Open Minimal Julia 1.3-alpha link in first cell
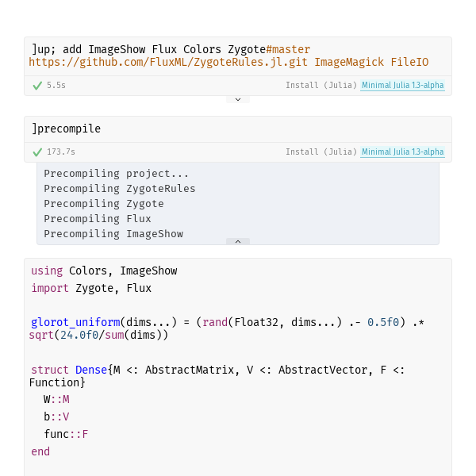This screenshot has height=476, width=476. (x=402, y=86)
